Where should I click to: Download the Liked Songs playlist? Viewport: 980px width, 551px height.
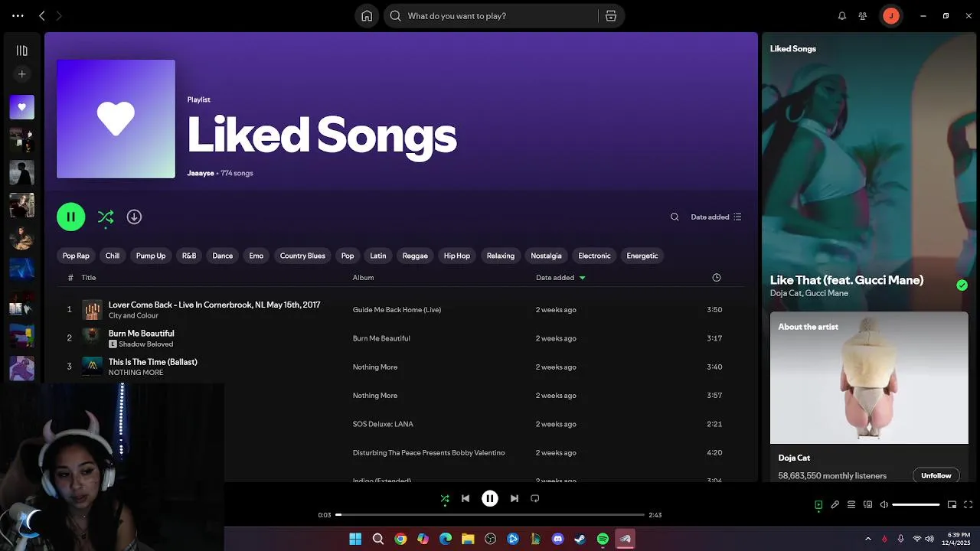click(x=134, y=217)
